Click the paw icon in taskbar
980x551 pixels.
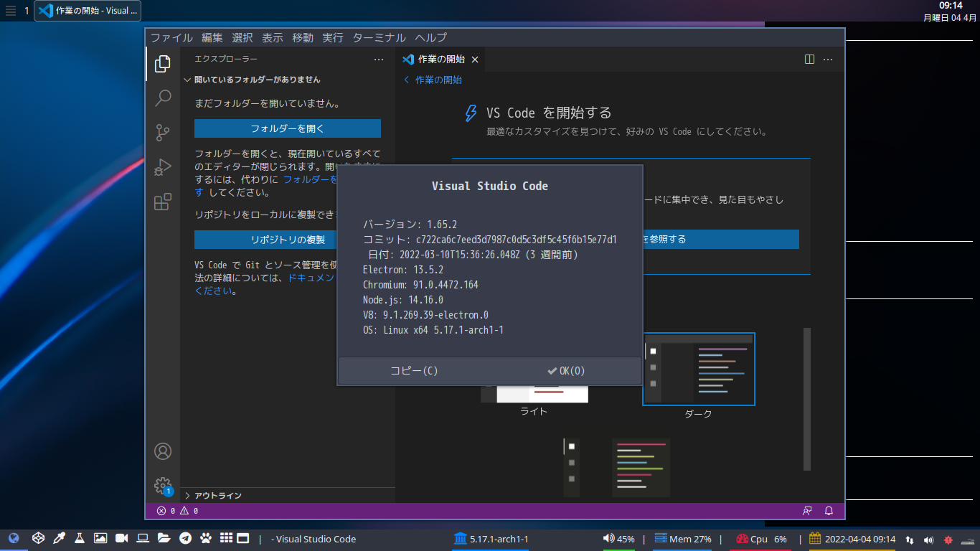(206, 538)
